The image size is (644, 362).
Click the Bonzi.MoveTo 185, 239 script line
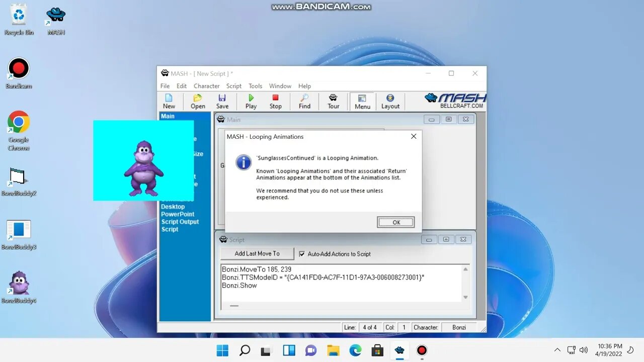[257, 269]
